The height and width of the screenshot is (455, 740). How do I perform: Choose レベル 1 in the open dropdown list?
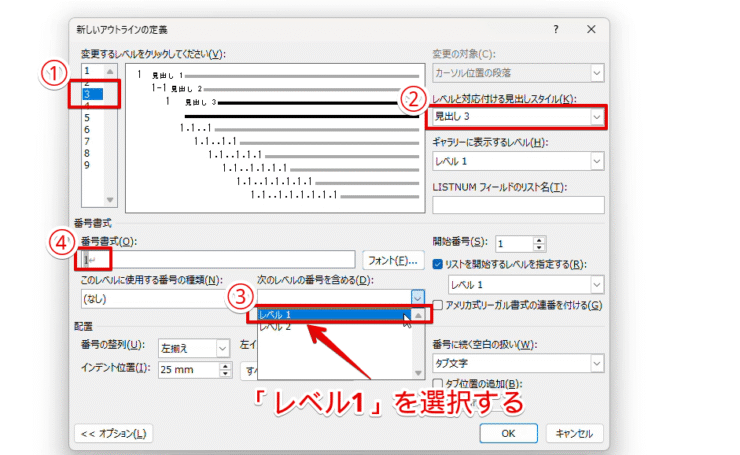click(x=335, y=315)
